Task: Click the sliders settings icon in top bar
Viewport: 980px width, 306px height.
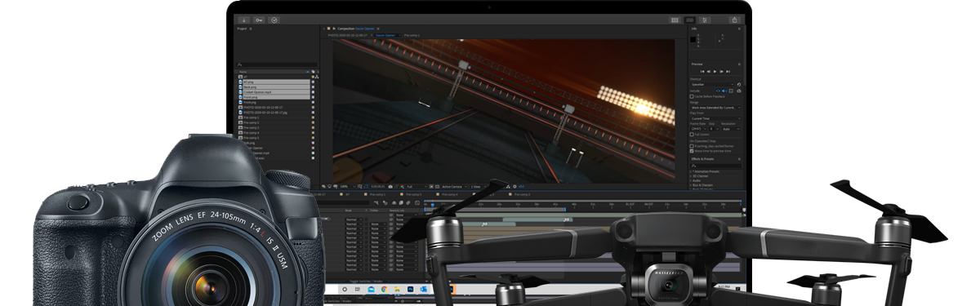Action: click(x=705, y=20)
